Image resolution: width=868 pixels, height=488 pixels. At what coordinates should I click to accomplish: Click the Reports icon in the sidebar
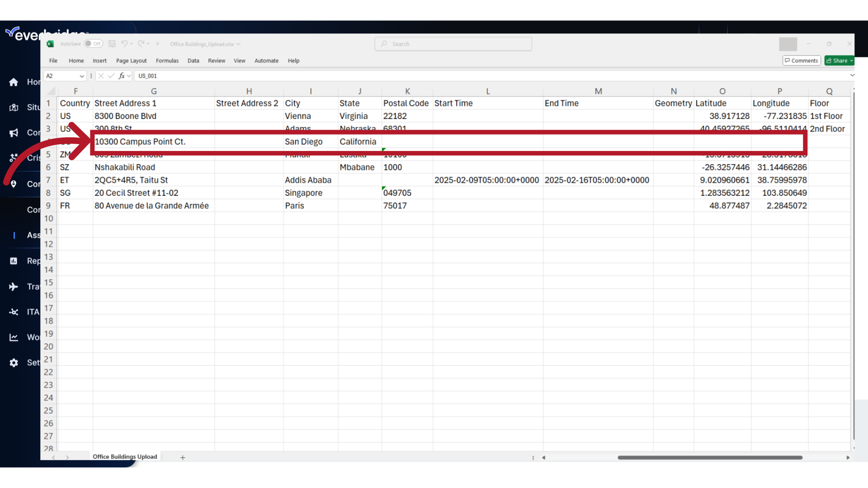point(13,261)
